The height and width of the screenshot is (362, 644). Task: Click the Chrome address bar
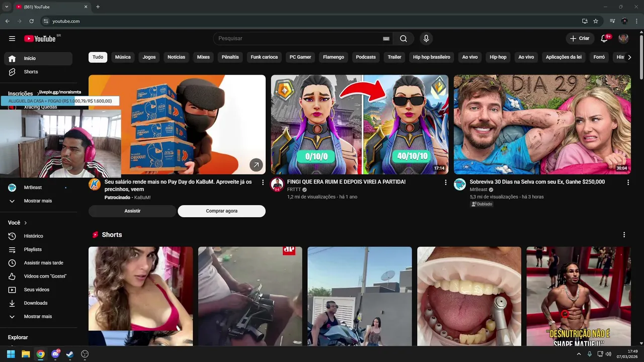click(312, 21)
